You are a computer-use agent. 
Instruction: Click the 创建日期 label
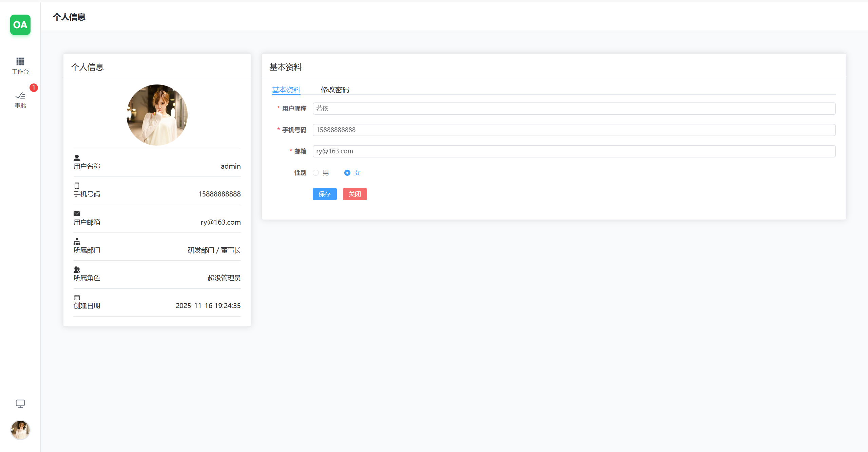point(87,306)
